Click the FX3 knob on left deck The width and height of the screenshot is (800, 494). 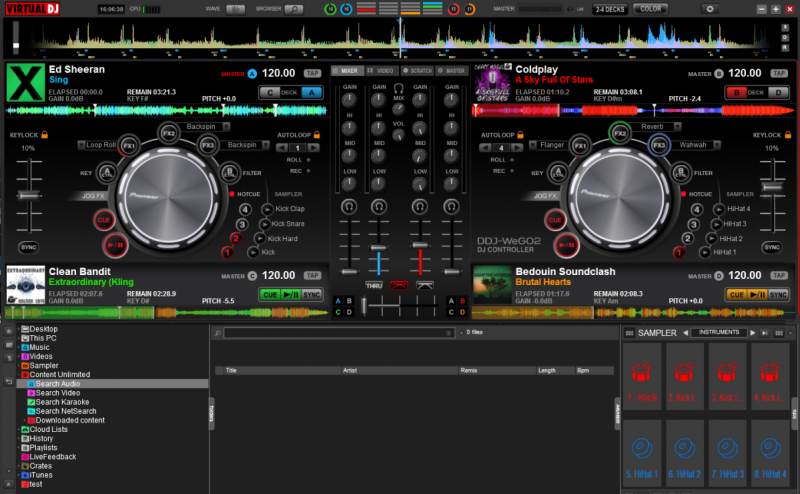click(x=208, y=145)
